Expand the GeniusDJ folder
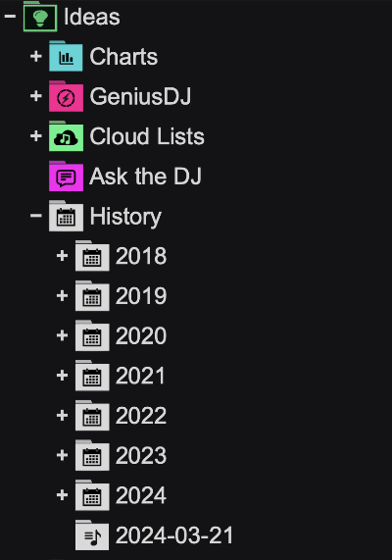This screenshot has width=392, height=560. [x=36, y=96]
